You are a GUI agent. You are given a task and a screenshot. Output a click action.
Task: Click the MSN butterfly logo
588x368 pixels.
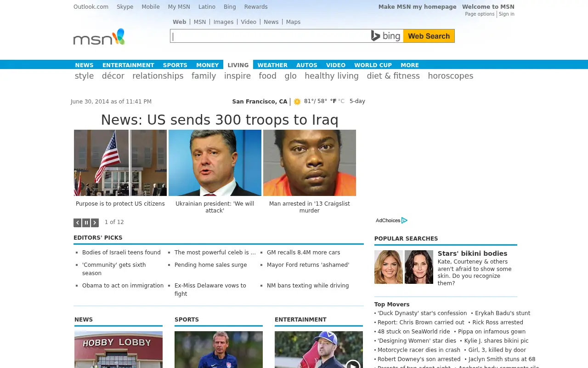pyautogui.click(x=99, y=37)
